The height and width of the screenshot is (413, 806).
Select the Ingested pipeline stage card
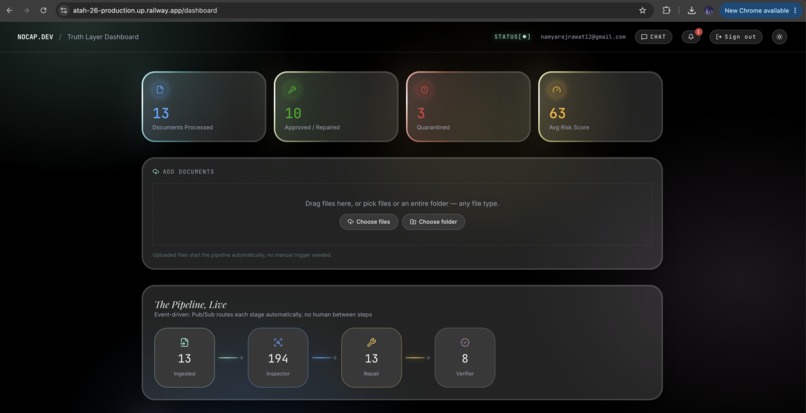click(x=185, y=357)
